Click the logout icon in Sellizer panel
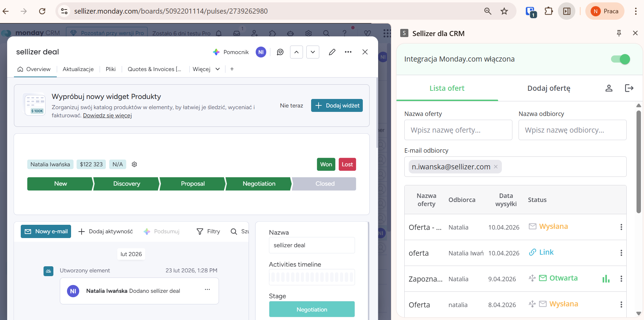 629,88
